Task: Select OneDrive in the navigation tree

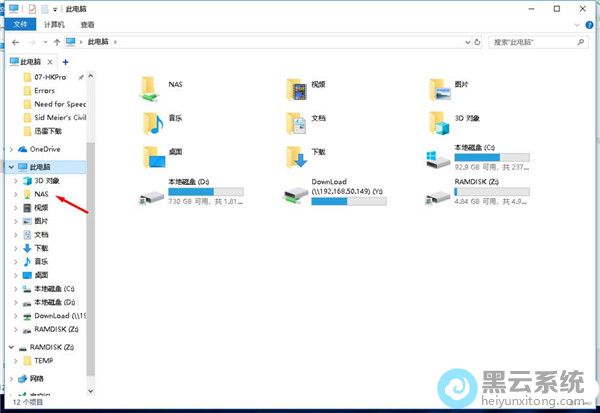Action: 45,149
